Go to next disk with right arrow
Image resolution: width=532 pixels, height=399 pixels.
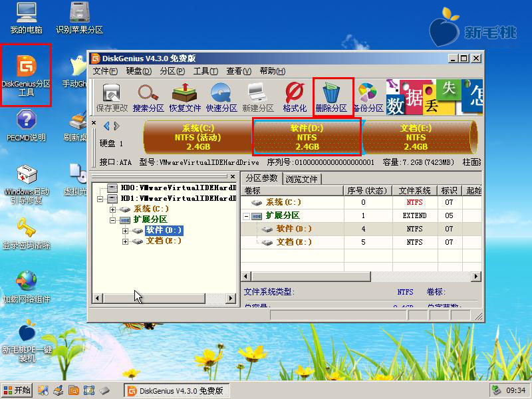coord(117,126)
